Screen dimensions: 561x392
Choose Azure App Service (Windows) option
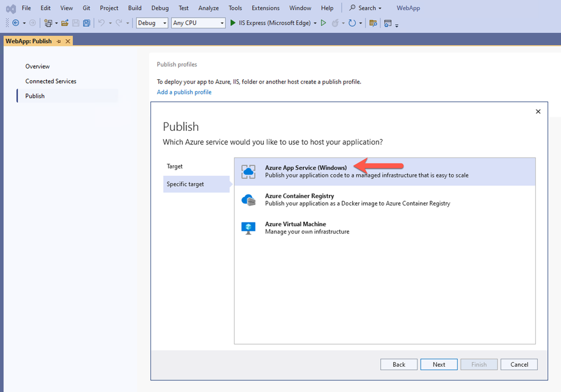point(385,172)
